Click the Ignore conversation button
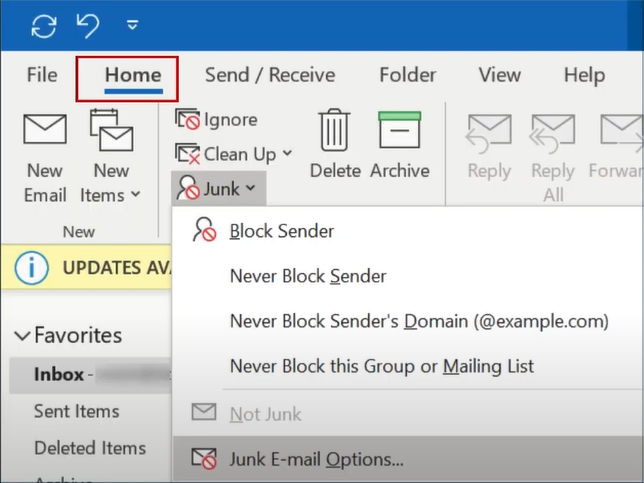The image size is (644, 483). [x=216, y=120]
